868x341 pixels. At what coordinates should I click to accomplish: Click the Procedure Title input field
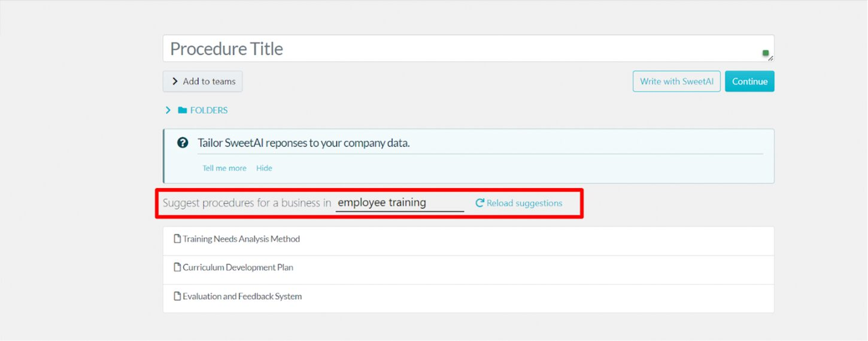point(468,49)
